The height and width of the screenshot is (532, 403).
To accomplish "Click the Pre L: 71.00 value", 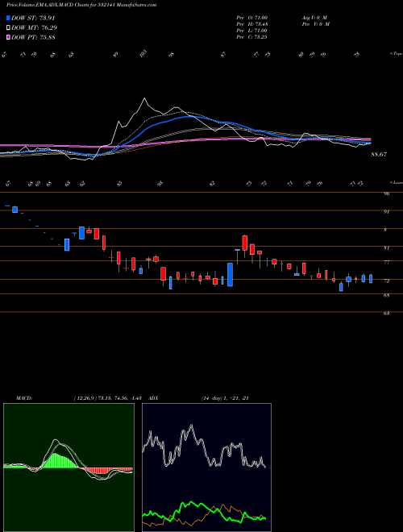I will pos(252,31).
